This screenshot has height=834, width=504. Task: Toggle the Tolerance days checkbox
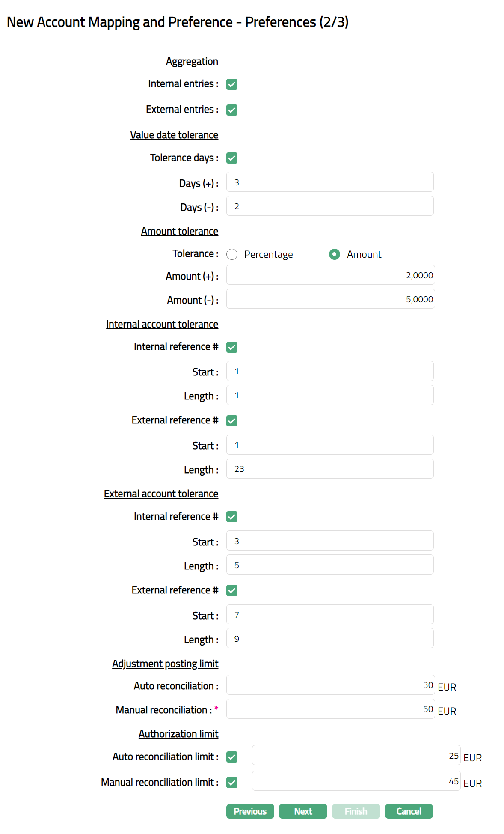point(232,158)
